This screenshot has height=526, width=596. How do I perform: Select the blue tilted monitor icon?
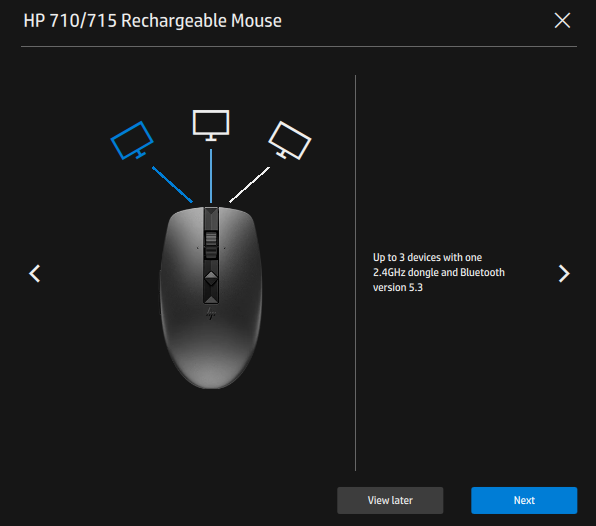tap(132, 140)
